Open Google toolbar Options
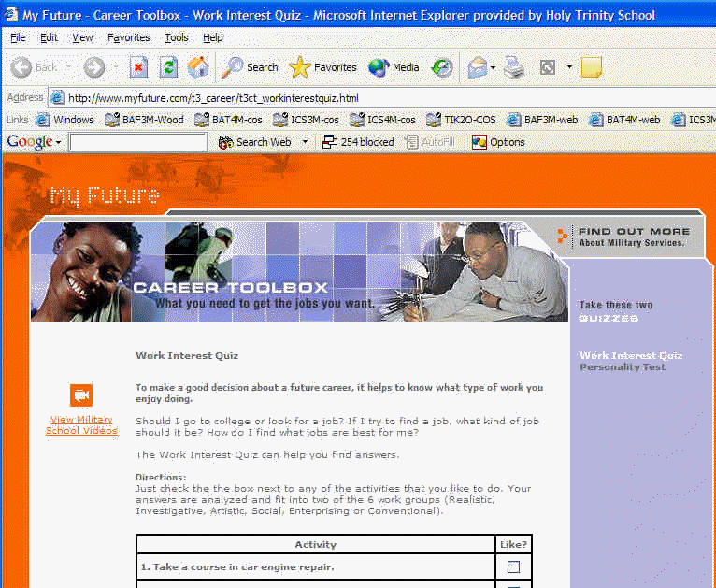The image size is (716, 588). click(498, 142)
